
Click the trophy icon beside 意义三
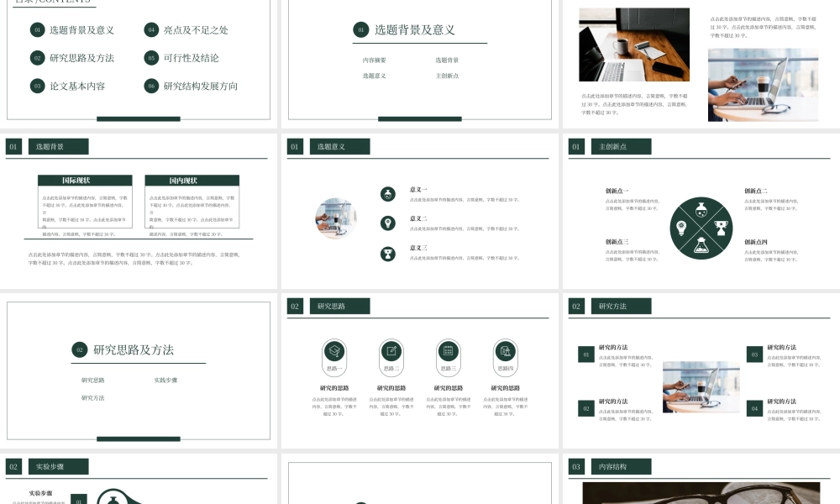pyautogui.click(x=388, y=254)
